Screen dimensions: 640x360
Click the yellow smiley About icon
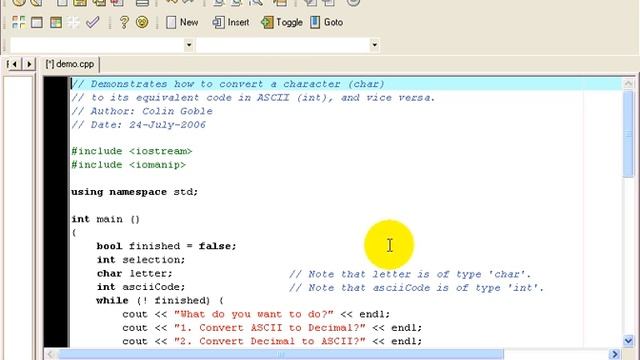142,22
